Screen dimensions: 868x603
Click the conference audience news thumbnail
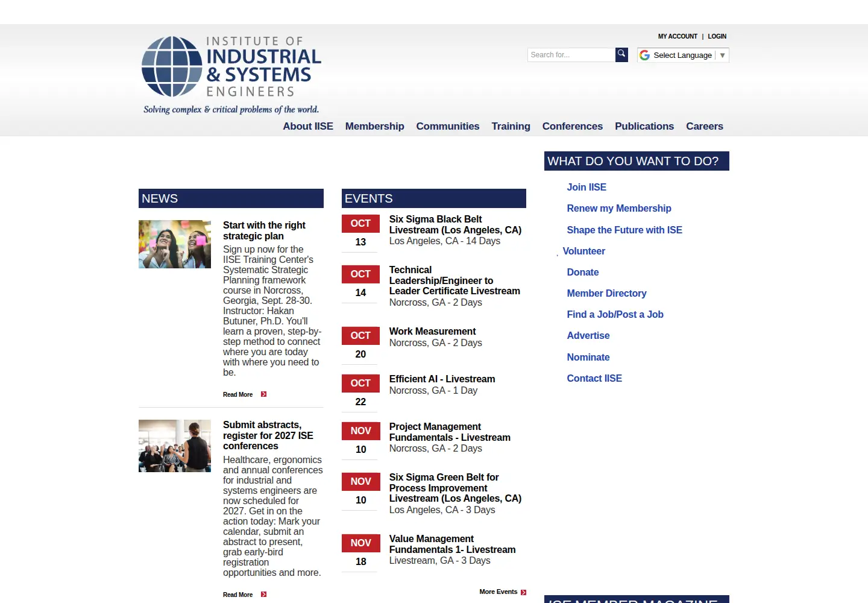tap(175, 446)
